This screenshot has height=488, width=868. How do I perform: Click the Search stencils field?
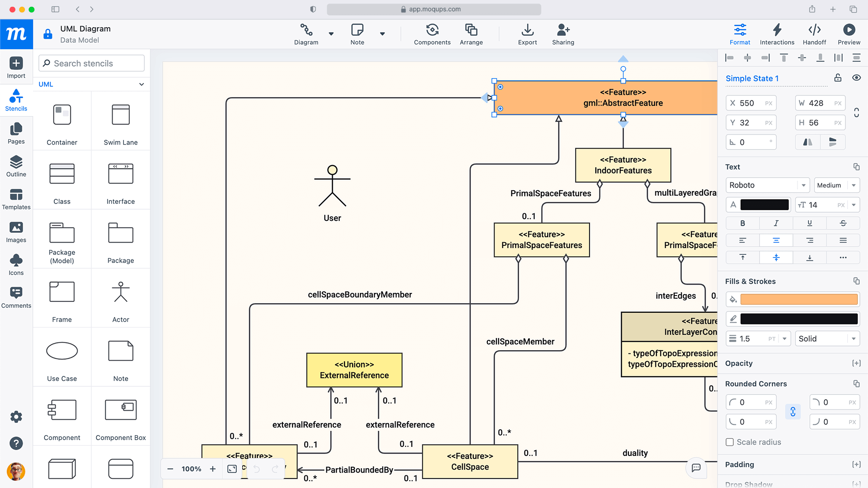click(x=92, y=63)
